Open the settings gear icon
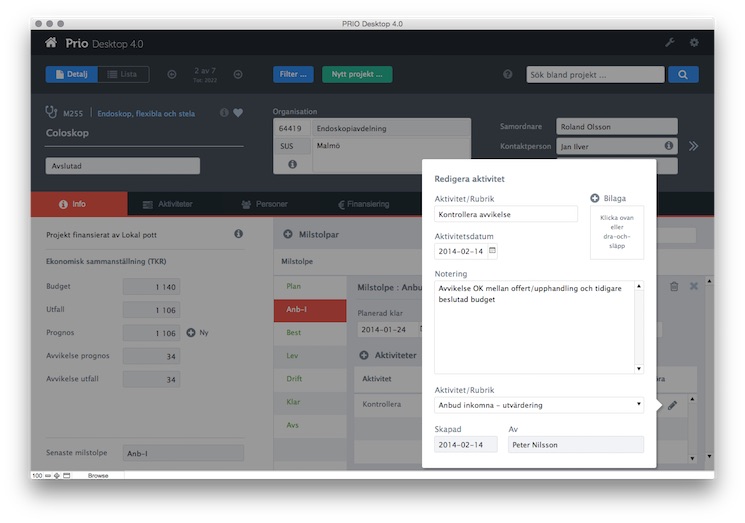Screen dimensions: 745x523 coord(694,43)
